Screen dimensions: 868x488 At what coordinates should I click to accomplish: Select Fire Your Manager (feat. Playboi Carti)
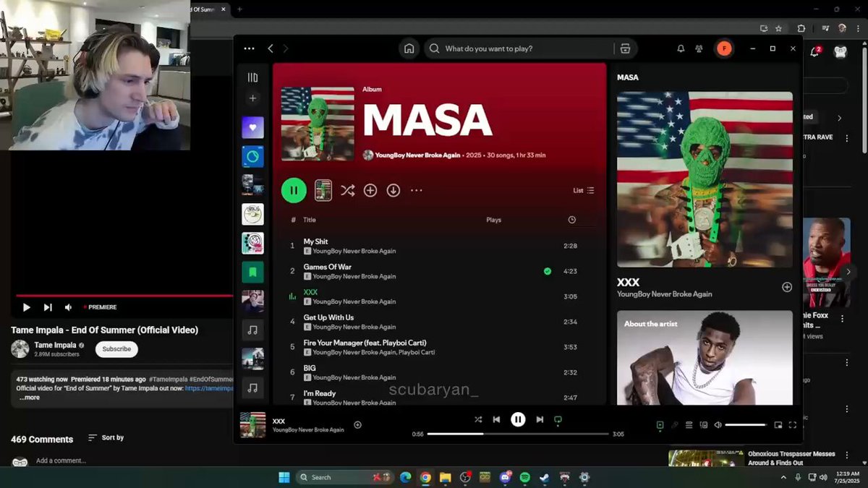pyautogui.click(x=365, y=343)
